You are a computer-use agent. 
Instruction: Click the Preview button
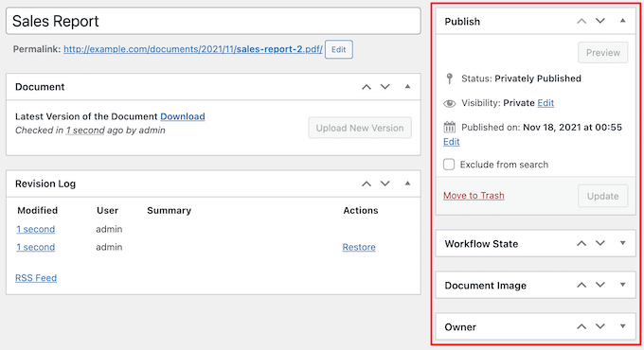coord(603,53)
